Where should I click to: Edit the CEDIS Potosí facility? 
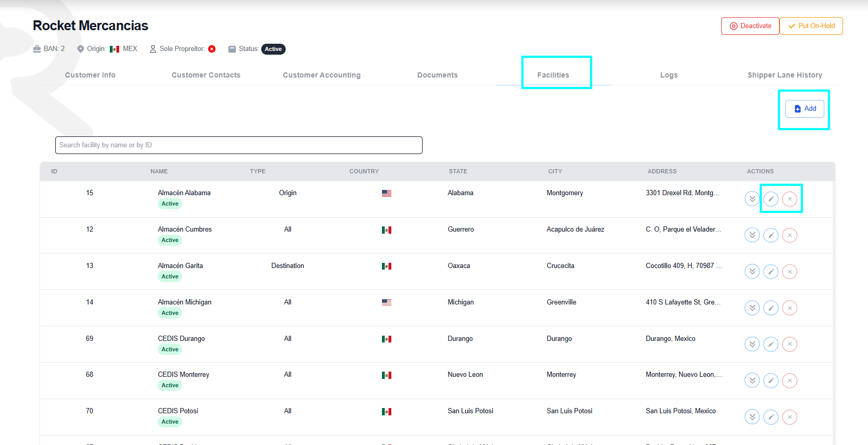click(771, 417)
